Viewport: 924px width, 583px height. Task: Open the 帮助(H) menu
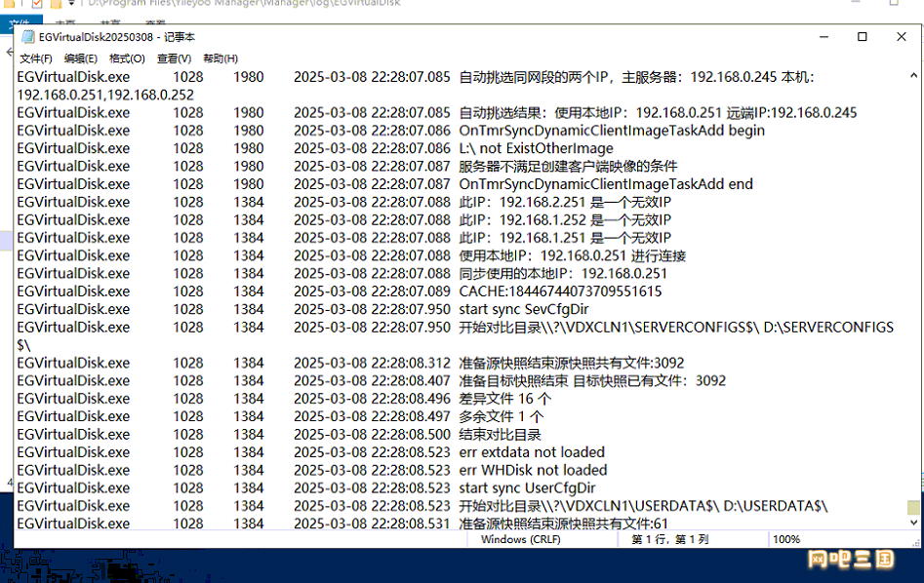pyautogui.click(x=221, y=58)
